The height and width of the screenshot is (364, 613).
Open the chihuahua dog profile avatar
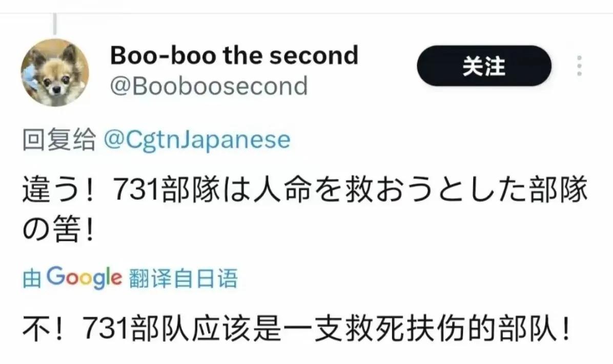click(55, 73)
